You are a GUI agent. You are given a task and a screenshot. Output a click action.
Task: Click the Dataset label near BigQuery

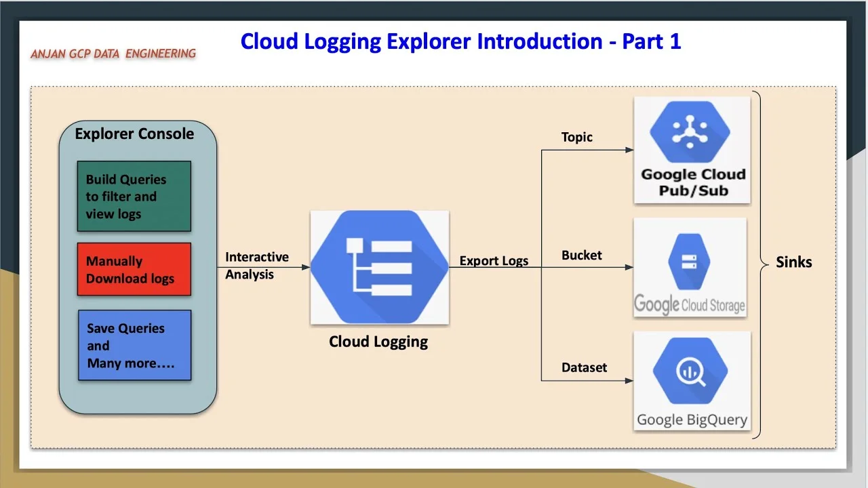click(584, 367)
